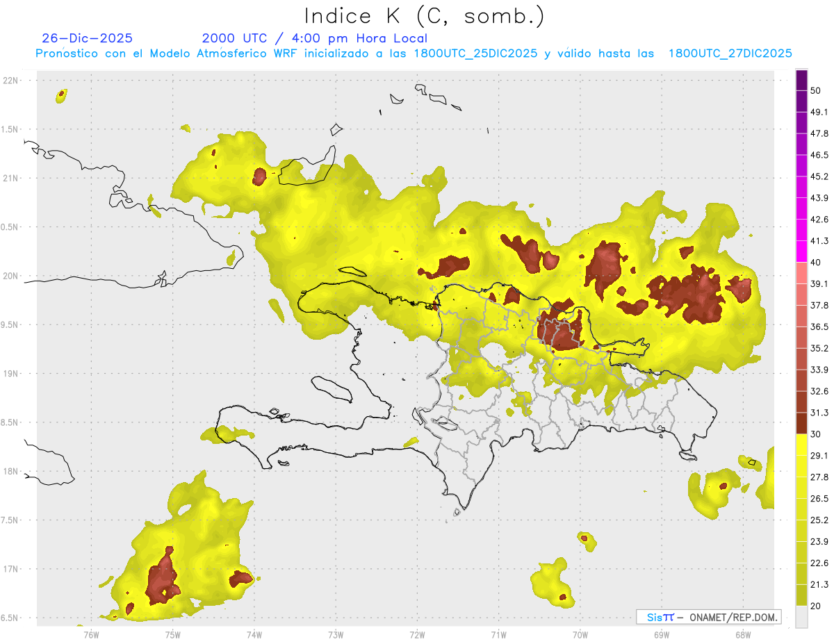The height and width of the screenshot is (644, 834).
Task: Click the dark purple colorbar swatch above 50
Action: pos(801,80)
